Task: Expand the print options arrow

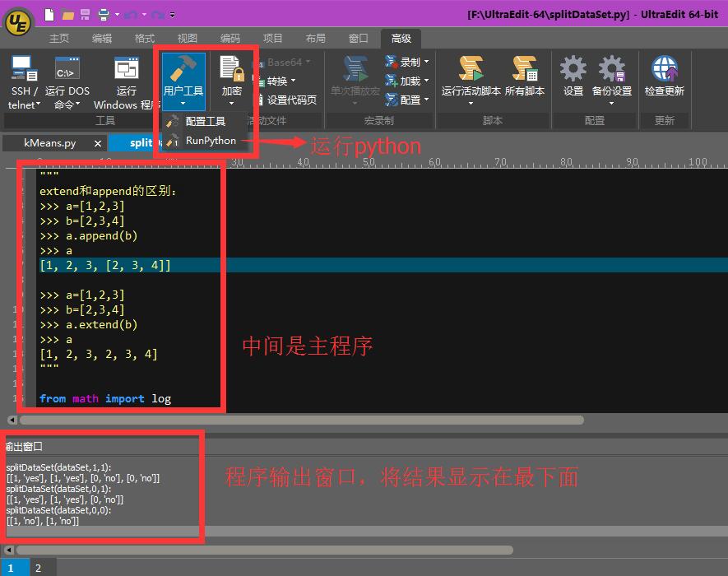Action: pos(117,15)
